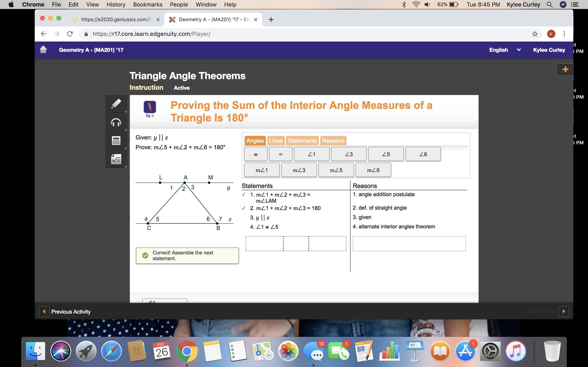Open the headphones audio tool

[116, 123]
